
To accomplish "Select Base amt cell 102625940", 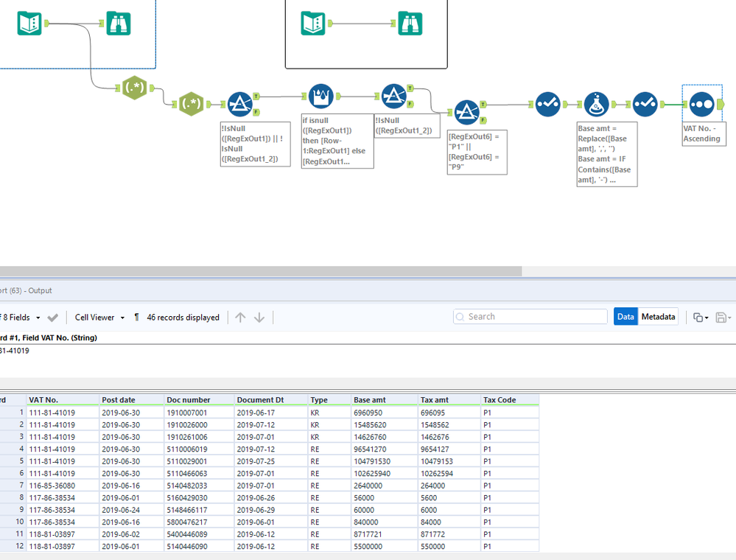I will (385, 474).
